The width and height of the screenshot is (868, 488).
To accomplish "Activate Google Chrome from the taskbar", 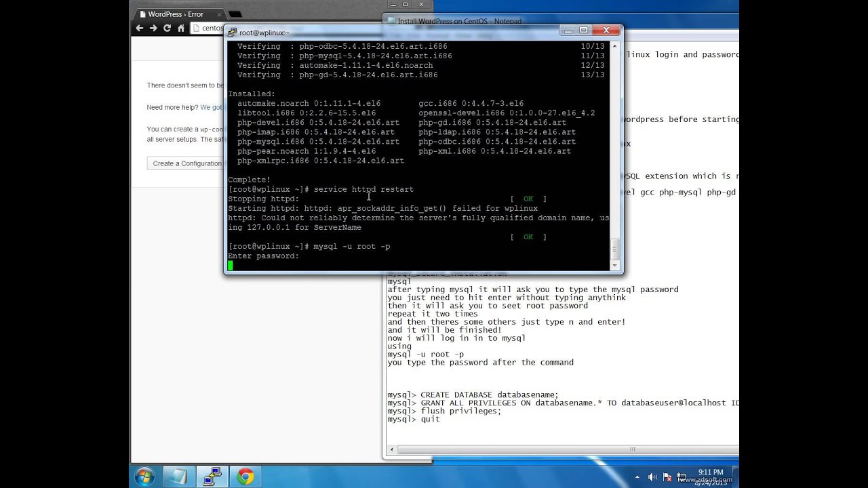I will pyautogui.click(x=245, y=477).
